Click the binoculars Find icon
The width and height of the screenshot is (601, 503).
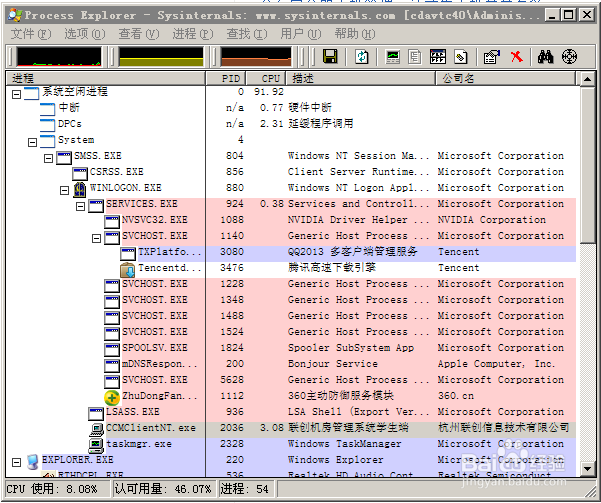click(x=545, y=57)
